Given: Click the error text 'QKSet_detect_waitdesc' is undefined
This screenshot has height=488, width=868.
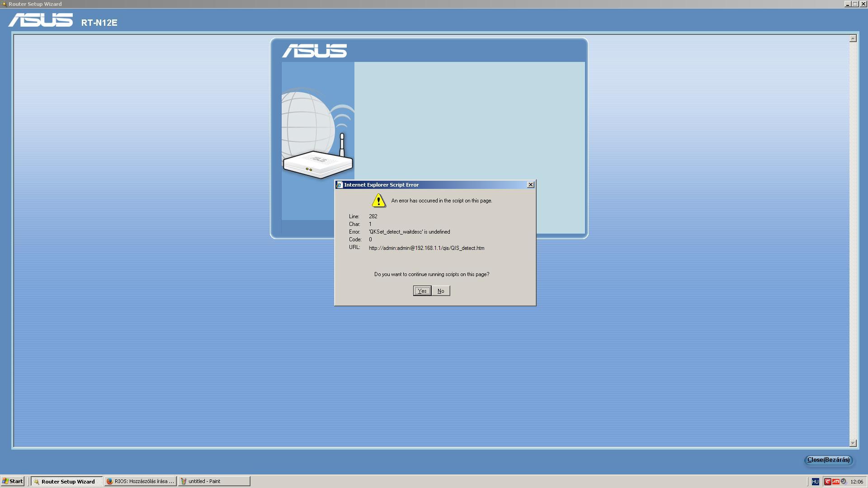Looking at the screenshot, I should [x=409, y=232].
